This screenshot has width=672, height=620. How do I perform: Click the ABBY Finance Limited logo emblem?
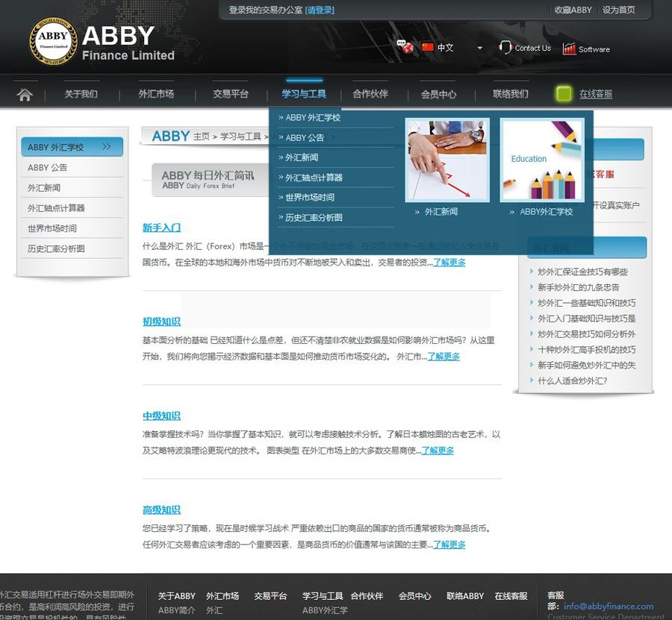(x=53, y=40)
